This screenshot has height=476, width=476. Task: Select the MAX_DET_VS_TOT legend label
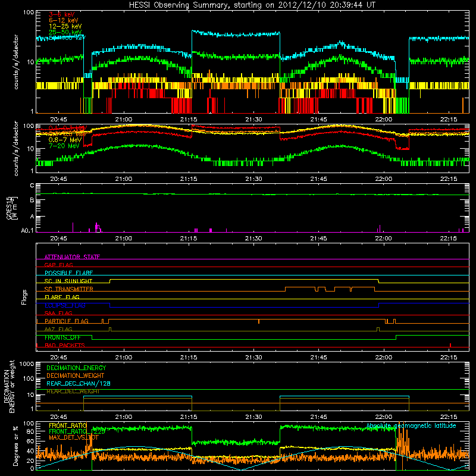coord(74,437)
